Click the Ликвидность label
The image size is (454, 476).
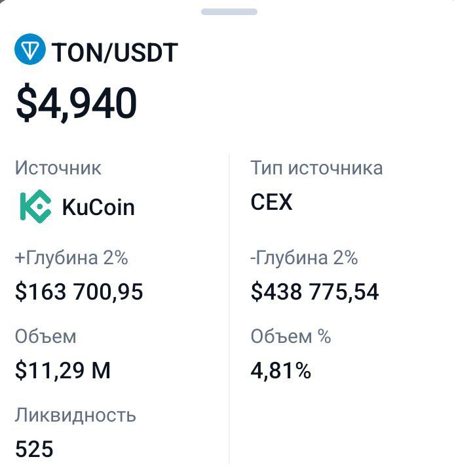click(75, 415)
